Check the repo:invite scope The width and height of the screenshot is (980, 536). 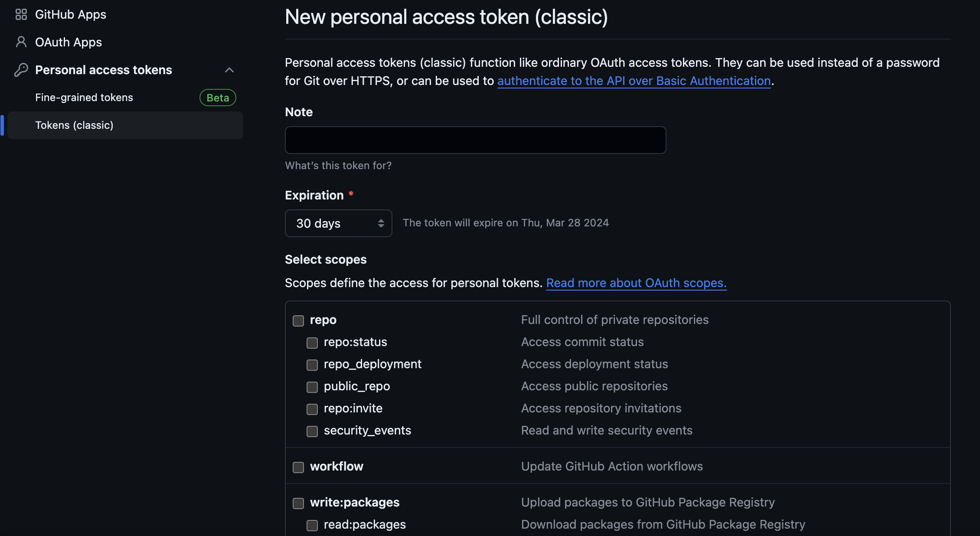pos(312,409)
